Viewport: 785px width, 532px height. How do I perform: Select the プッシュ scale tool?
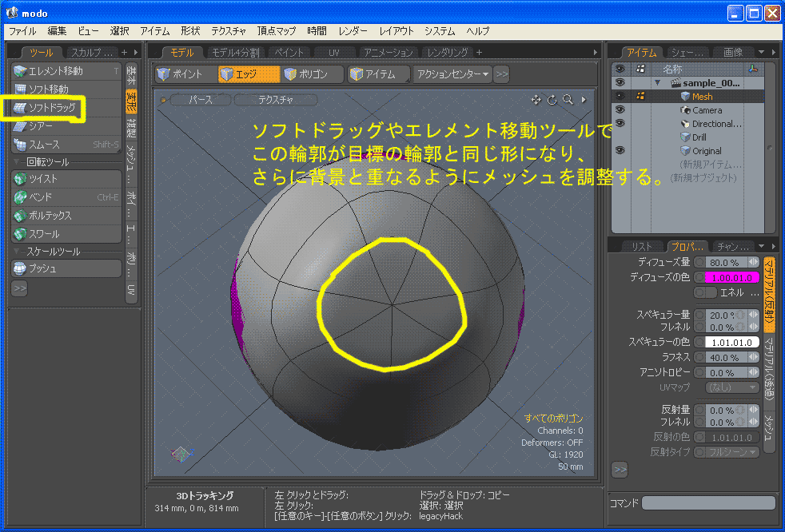pos(66,268)
